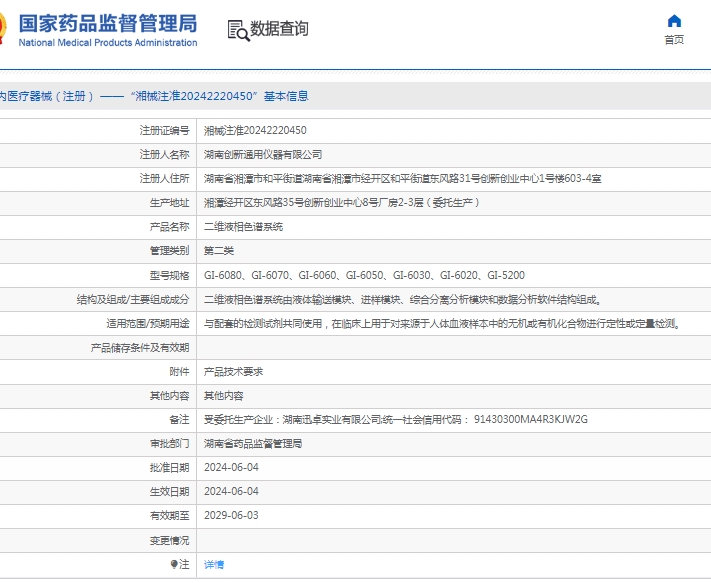The width and height of the screenshot is (711, 583).
Task: Click the 首页 label under home icon
Action: [674, 40]
